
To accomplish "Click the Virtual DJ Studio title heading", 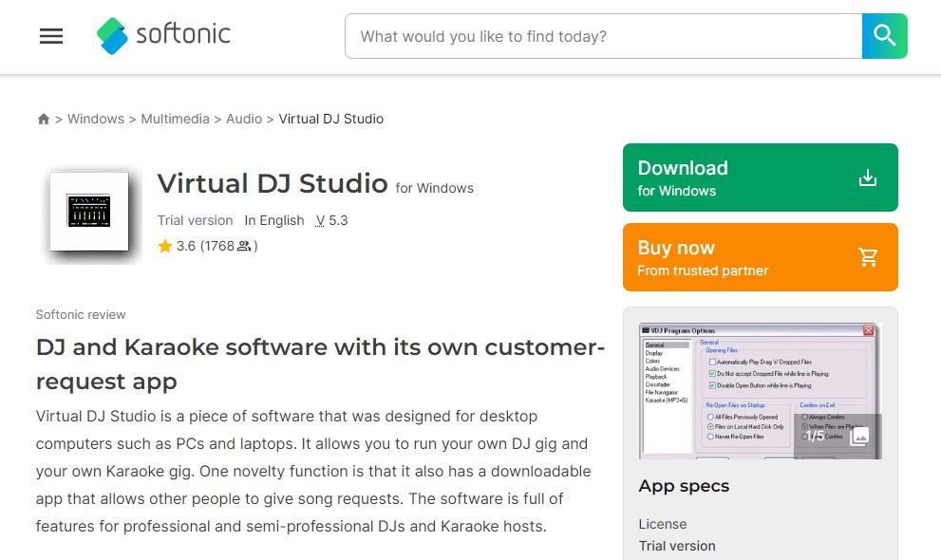I will click(x=273, y=183).
